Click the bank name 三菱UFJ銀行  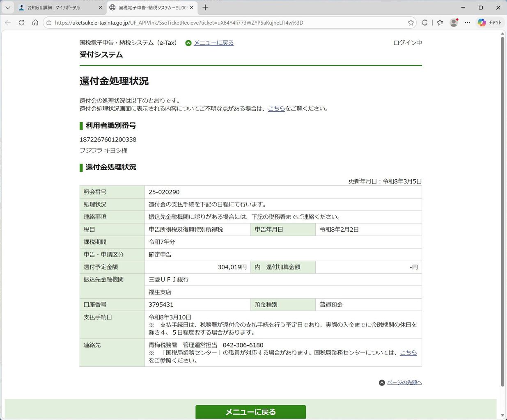coord(169,279)
